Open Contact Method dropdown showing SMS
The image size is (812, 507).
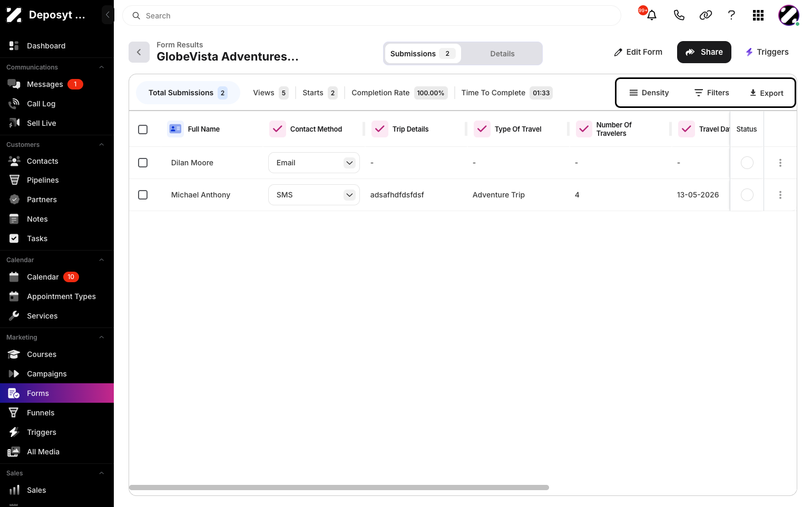click(314, 195)
